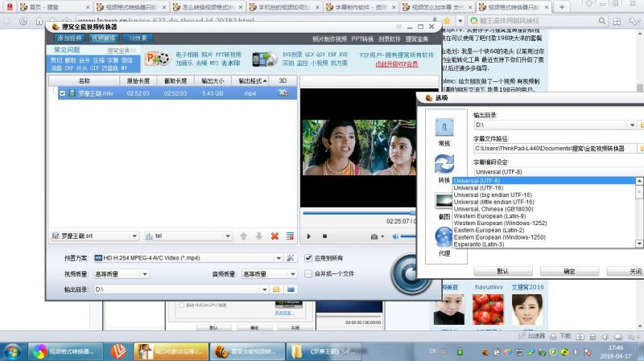Click the subtitle encoding combo box
The width and height of the screenshot is (644, 361).
coord(559,172)
